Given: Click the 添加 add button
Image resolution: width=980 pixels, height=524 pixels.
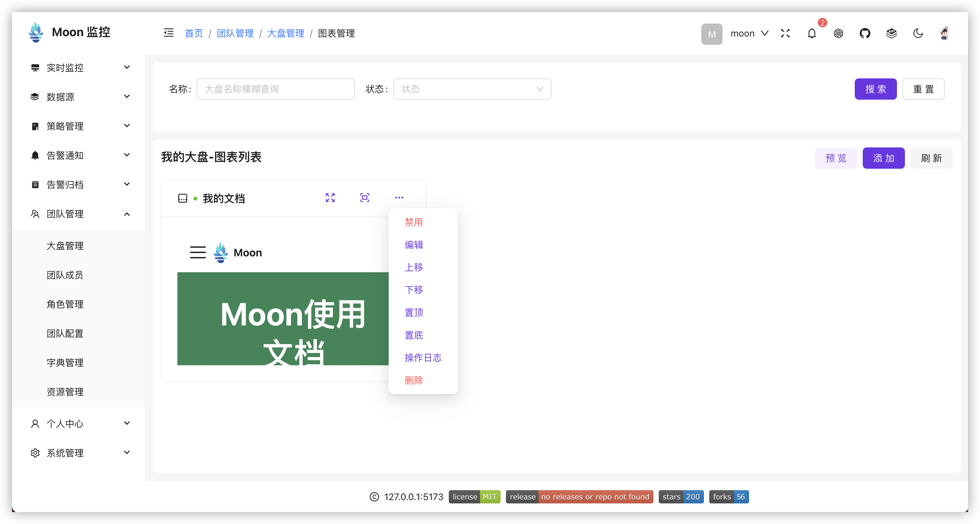Looking at the screenshot, I should (x=883, y=158).
